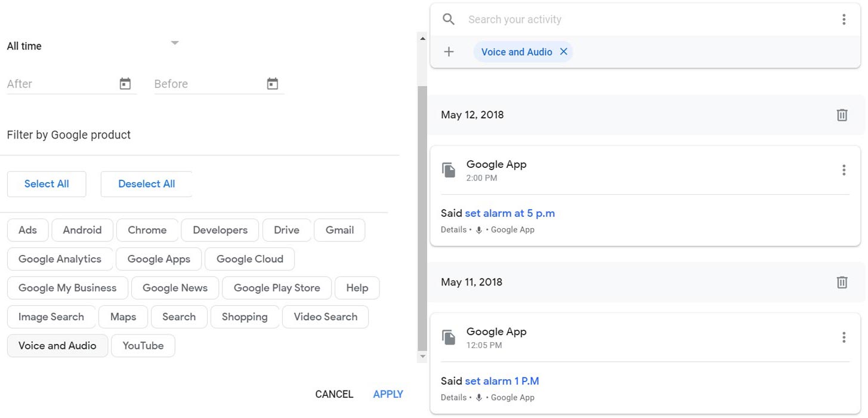868x418 pixels.
Task: Click CANCEL in the filter dialog
Action: coord(334,394)
